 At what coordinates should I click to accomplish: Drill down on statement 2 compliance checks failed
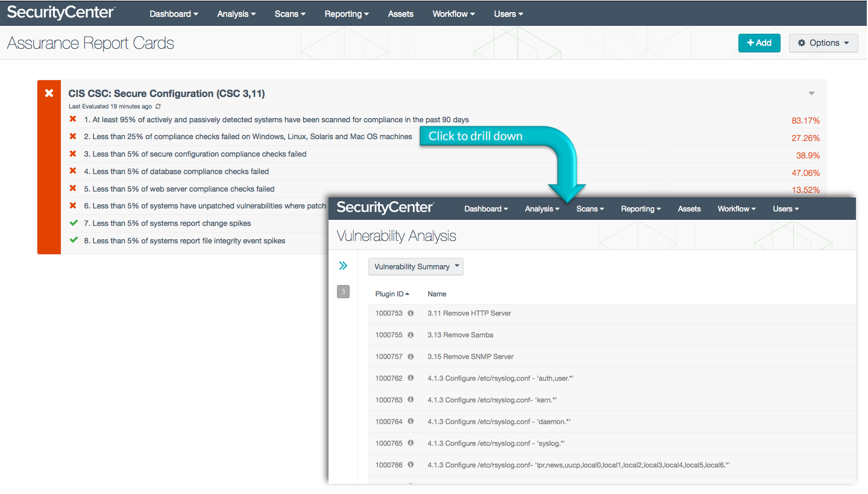click(x=248, y=137)
